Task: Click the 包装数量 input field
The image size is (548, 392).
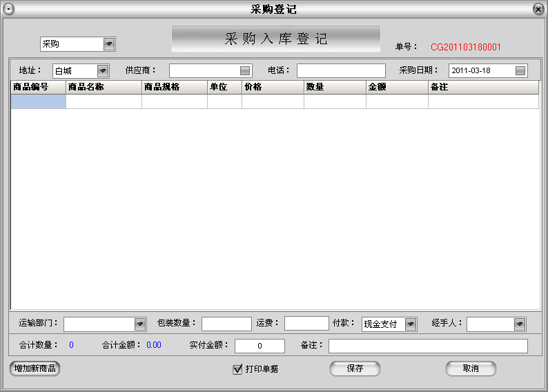Action: point(226,324)
